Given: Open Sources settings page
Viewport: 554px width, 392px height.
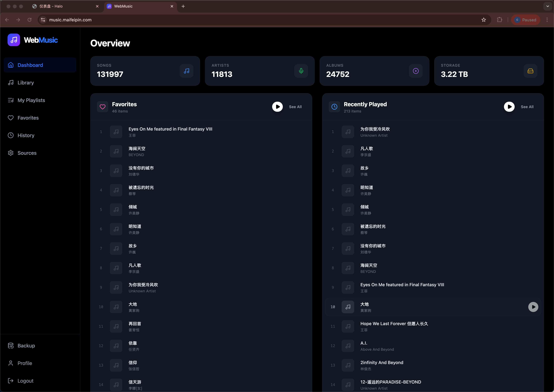Looking at the screenshot, I should 27,153.
